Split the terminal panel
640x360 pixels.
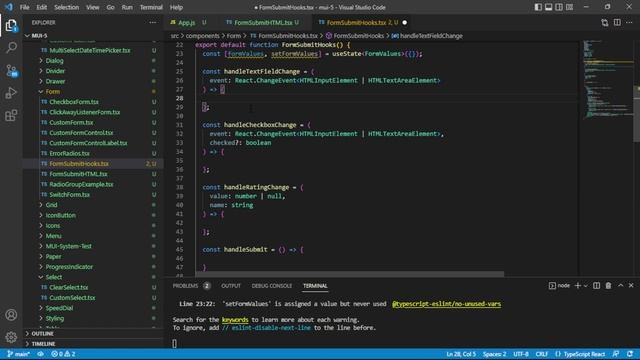pyautogui.click(x=596, y=286)
